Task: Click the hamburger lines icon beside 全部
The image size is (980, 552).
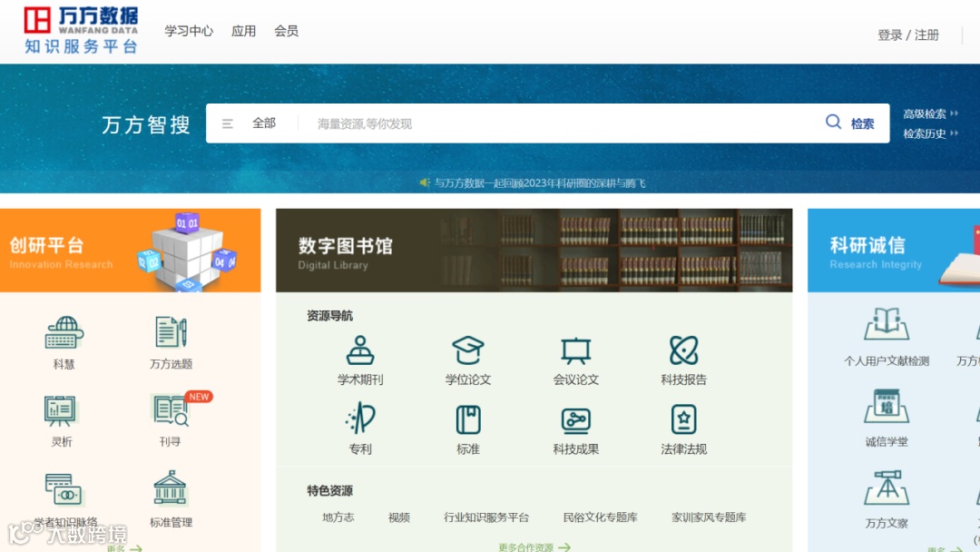Action: pos(228,123)
